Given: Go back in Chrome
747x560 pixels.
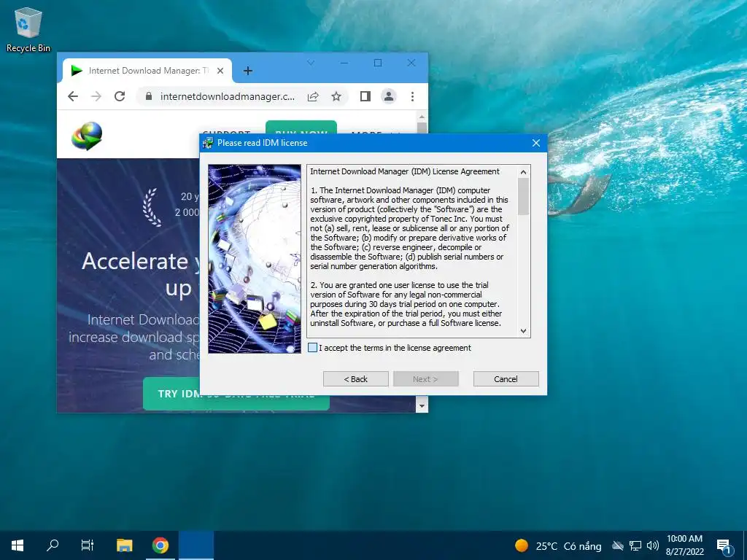Looking at the screenshot, I should 73,97.
